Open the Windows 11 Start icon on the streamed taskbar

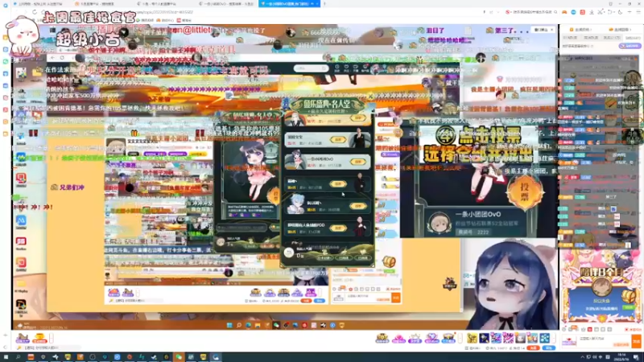tap(229, 326)
